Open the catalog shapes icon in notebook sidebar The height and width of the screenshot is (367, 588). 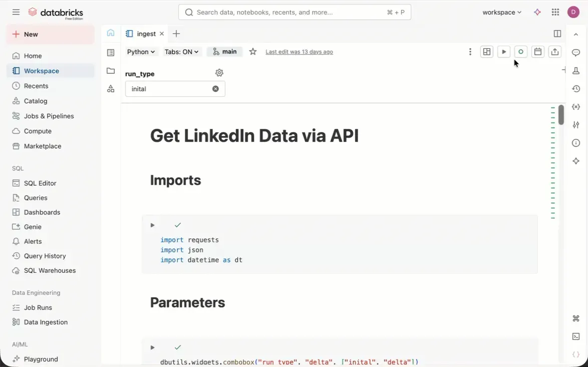111,89
